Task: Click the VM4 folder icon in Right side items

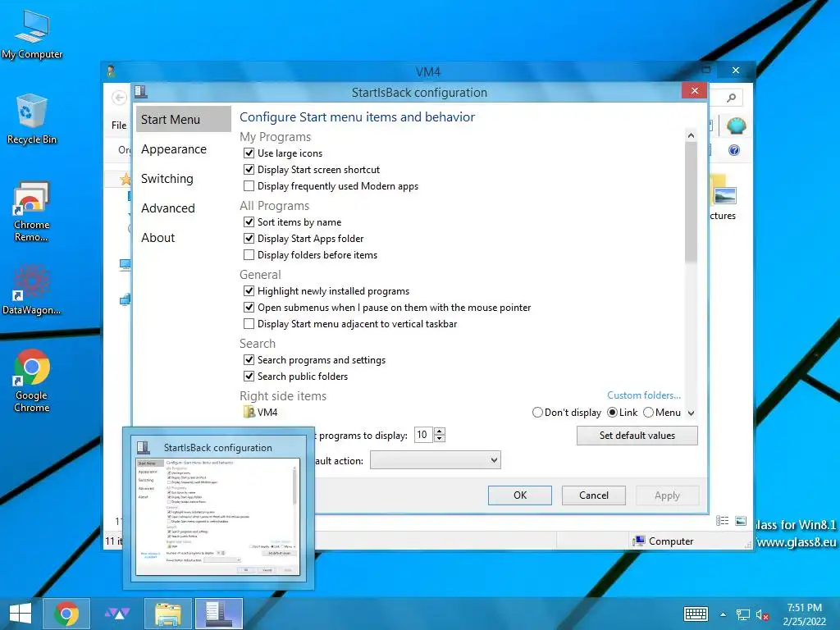Action: 249,412
